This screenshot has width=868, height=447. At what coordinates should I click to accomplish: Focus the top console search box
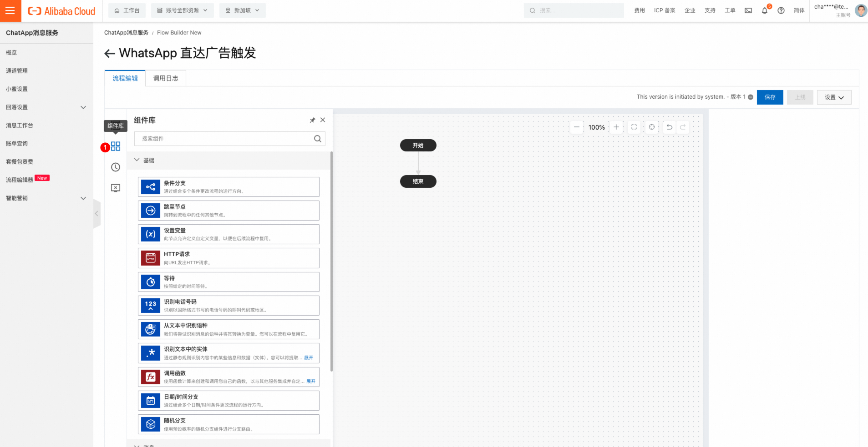pos(574,10)
